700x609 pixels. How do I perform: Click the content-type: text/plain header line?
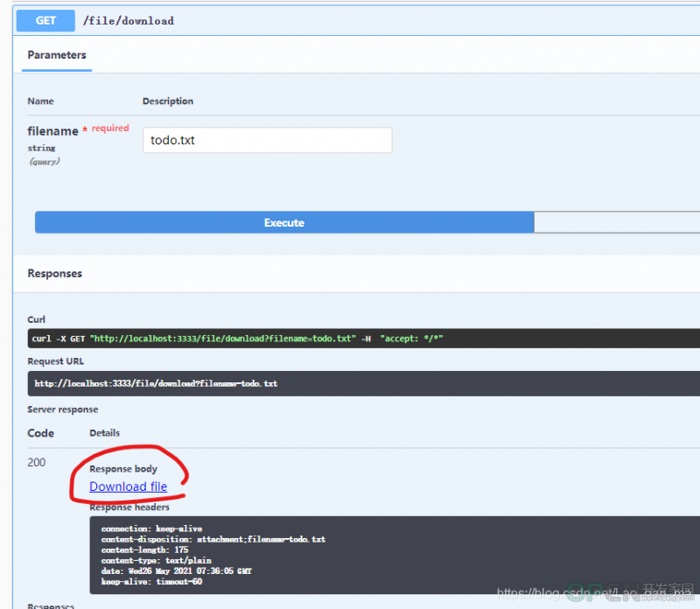[157, 560]
